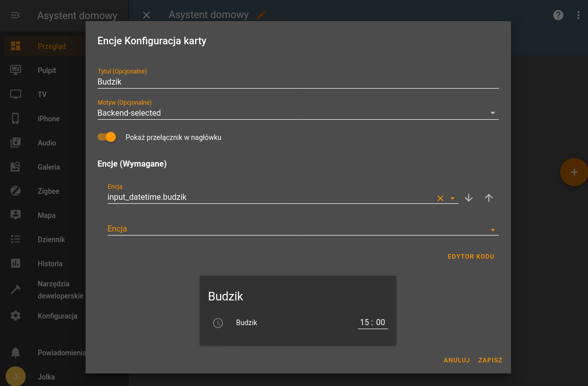The height and width of the screenshot is (386, 588).
Task: Click the pencil edit icon by the title
Action: coord(261,15)
